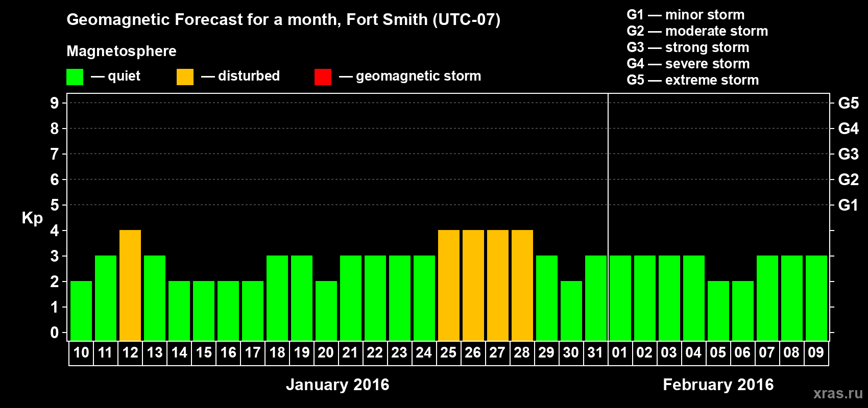Click the Kp value 0 on the axis
868x408 pixels.
[x=55, y=333]
